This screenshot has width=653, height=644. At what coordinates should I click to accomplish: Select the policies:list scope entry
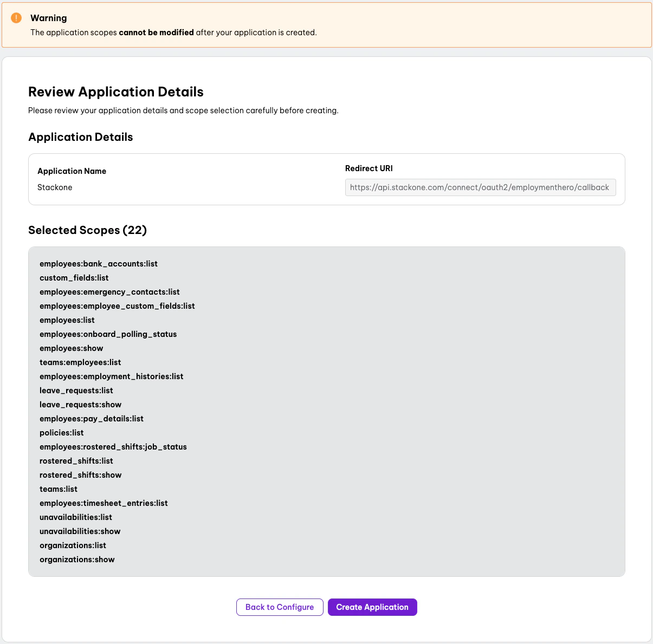pyautogui.click(x=61, y=432)
